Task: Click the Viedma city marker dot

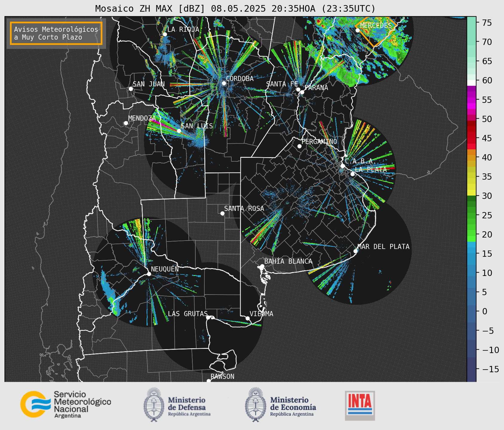Action: tap(247, 318)
